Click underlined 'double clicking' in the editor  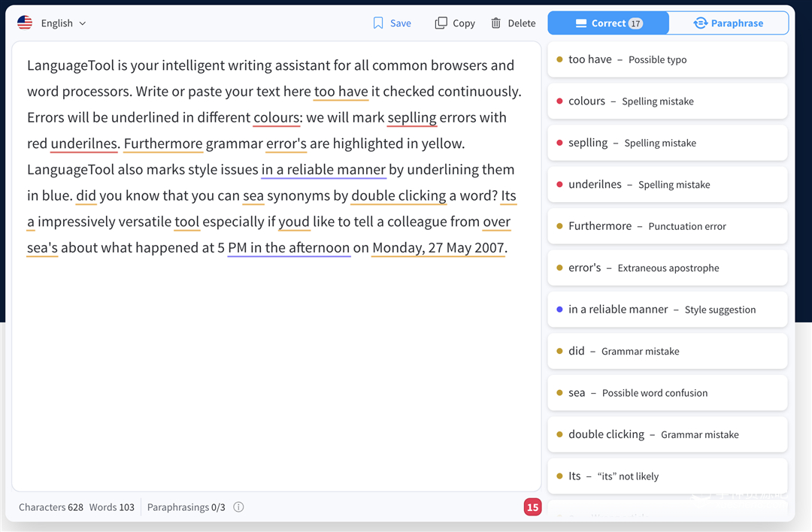[x=398, y=196]
